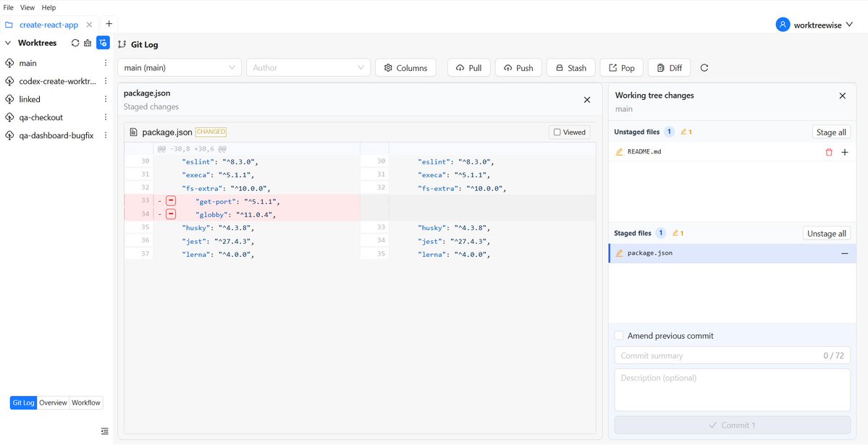Open options menu for qa-dashboard-bugfix worktree
868x448 pixels.
pyautogui.click(x=106, y=135)
